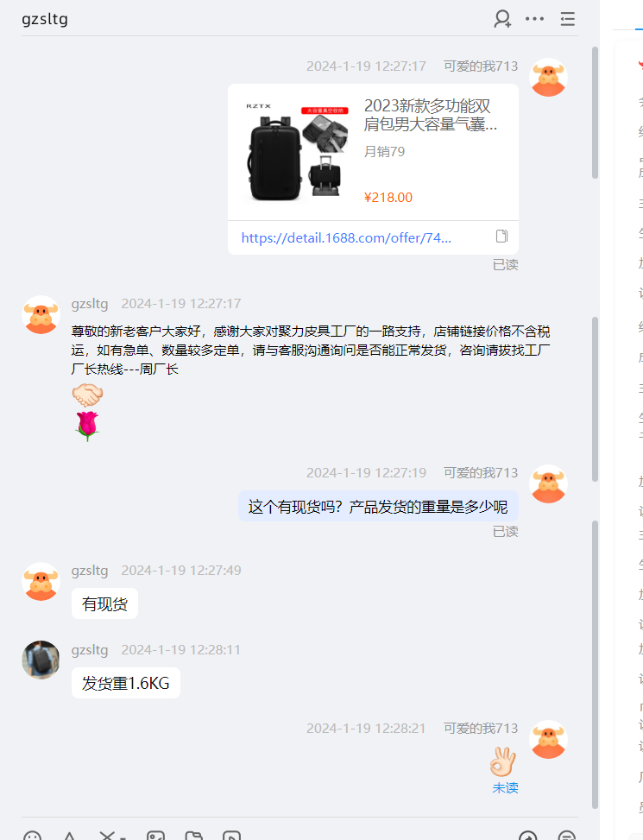Click the 有现货 message bubble
Image resolution: width=643 pixels, height=840 pixels.
coord(105,603)
